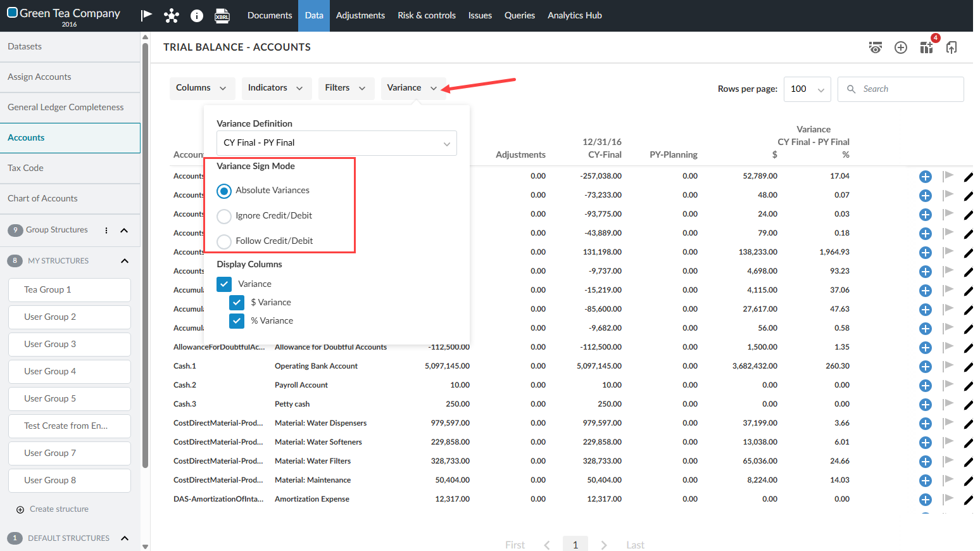Edit the Petty cash row
Viewport: 980px width, 551px height.
[x=968, y=405]
